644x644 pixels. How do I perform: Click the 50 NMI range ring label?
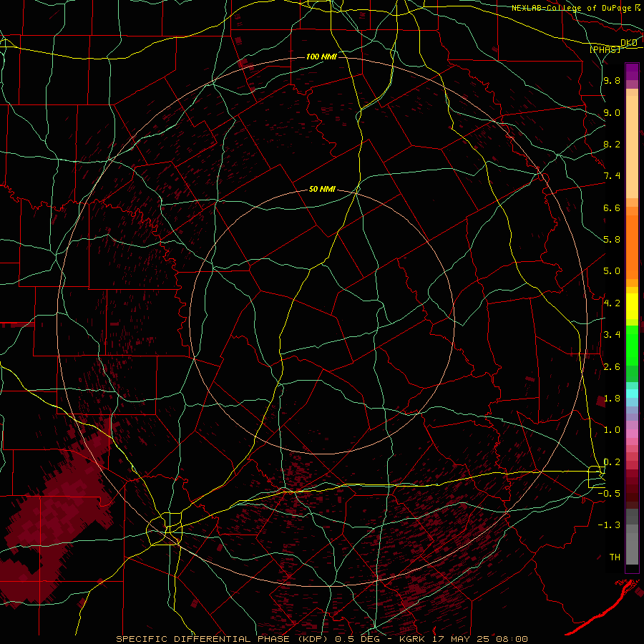[x=322, y=190]
